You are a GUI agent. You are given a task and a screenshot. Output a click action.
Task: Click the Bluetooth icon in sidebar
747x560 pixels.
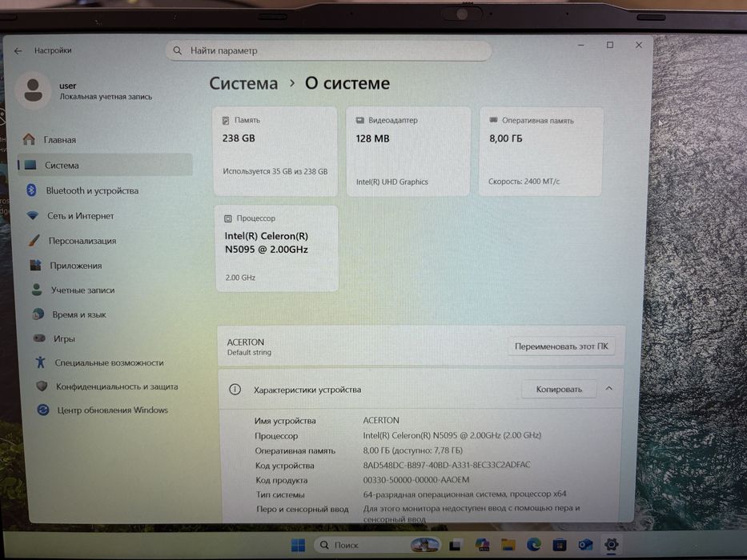31,190
